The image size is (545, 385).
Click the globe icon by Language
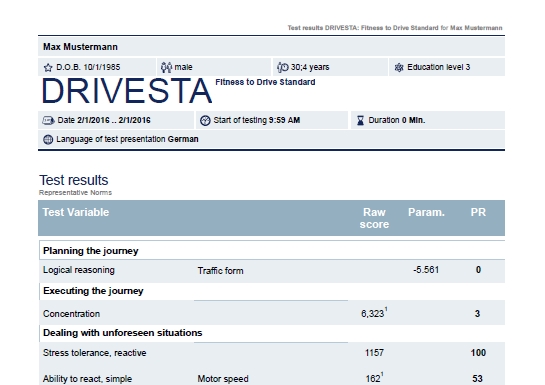48,139
